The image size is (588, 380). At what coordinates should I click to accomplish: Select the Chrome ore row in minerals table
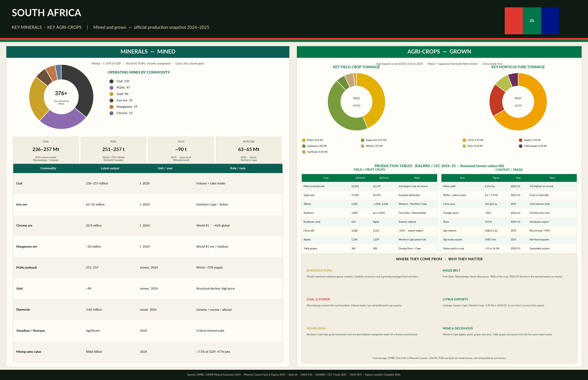[x=148, y=225]
